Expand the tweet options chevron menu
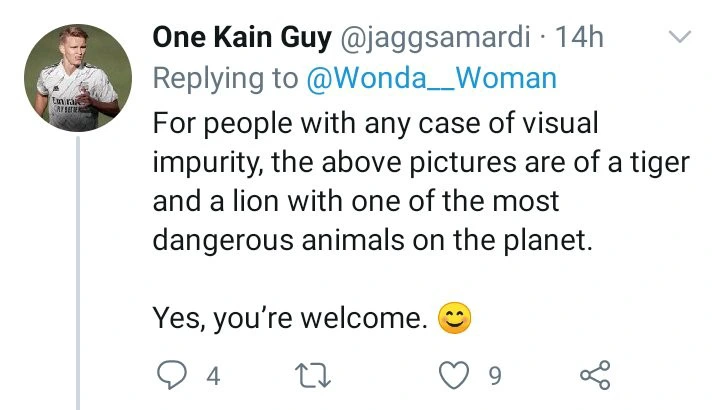Viewport: 720px width, 410px height. (x=679, y=38)
